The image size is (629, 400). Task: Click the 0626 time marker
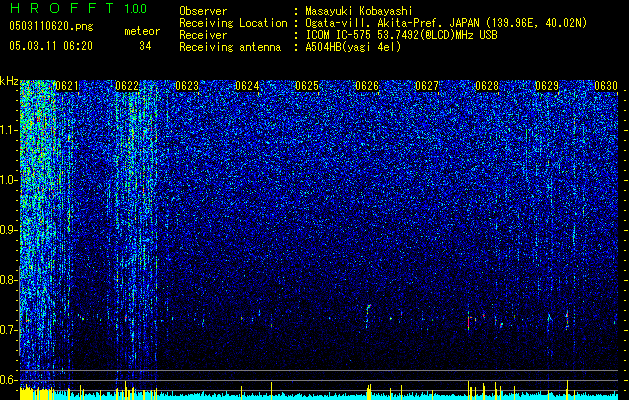coord(367,86)
